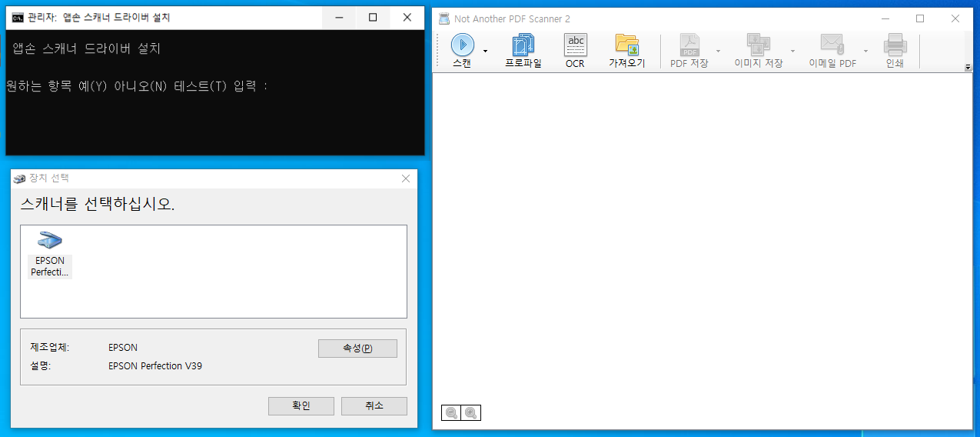The image size is (980, 437).
Task: Click the scanner icon in 장치 선택 title
Action: (19, 178)
